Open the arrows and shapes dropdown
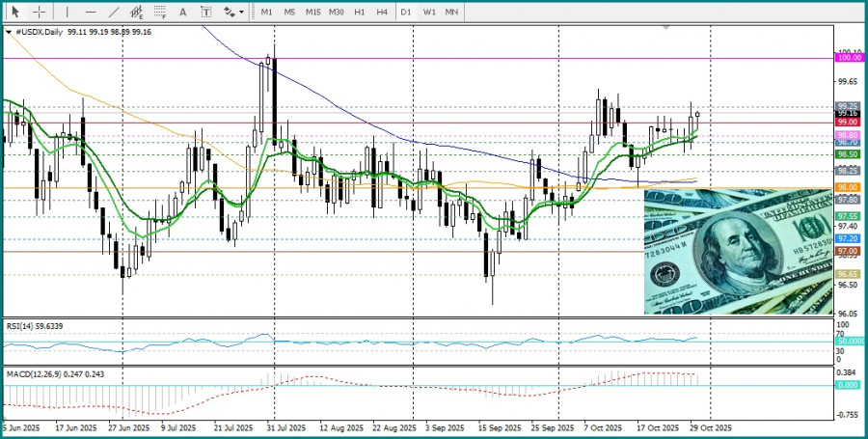The height and width of the screenshot is (439, 868). (233, 12)
